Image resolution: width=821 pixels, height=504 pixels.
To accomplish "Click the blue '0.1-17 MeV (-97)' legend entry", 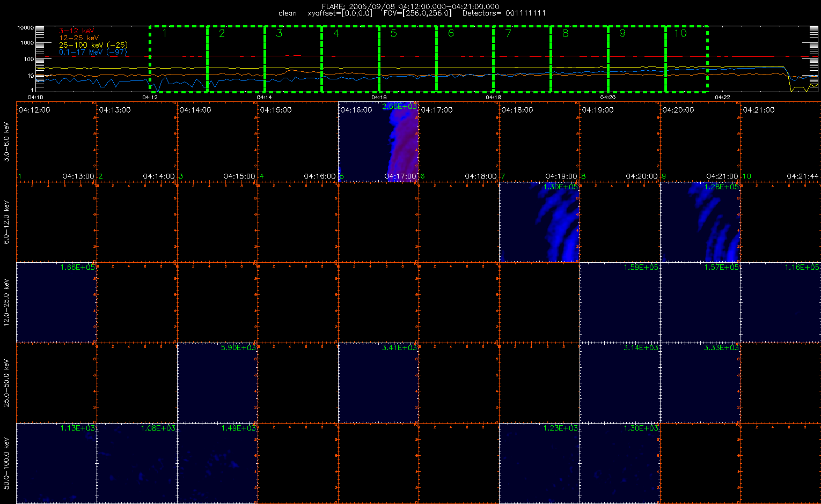I will 93,52.
